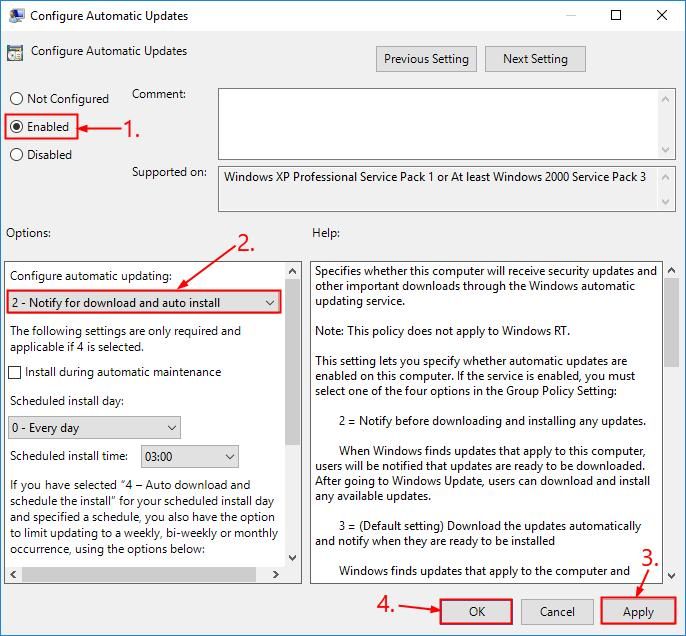Click the Options panel vertical scrollbar
The width and height of the screenshot is (686, 636).
292,380
